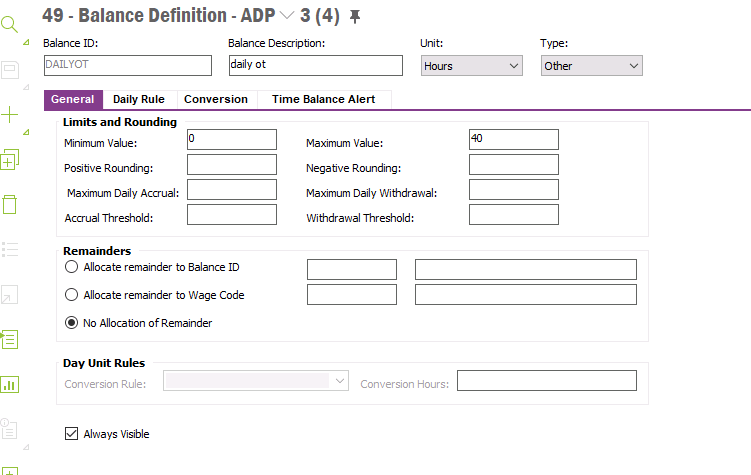Click the greyed info document icon

pos(9,429)
